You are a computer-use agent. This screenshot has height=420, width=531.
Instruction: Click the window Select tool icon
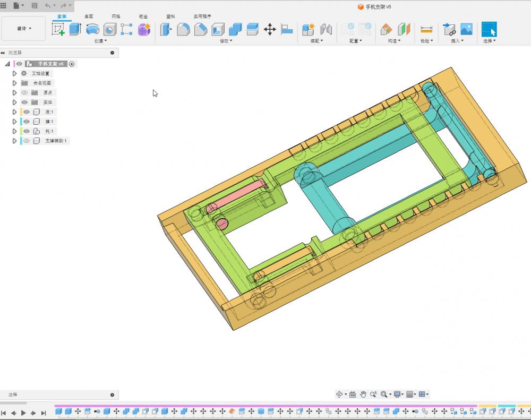click(489, 29)
